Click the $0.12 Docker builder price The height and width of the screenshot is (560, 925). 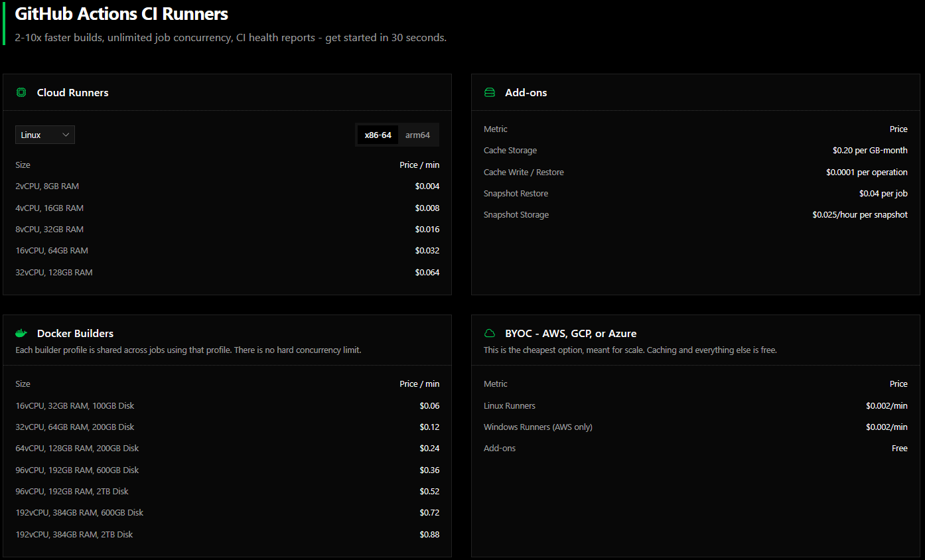[x=429, y=427]
